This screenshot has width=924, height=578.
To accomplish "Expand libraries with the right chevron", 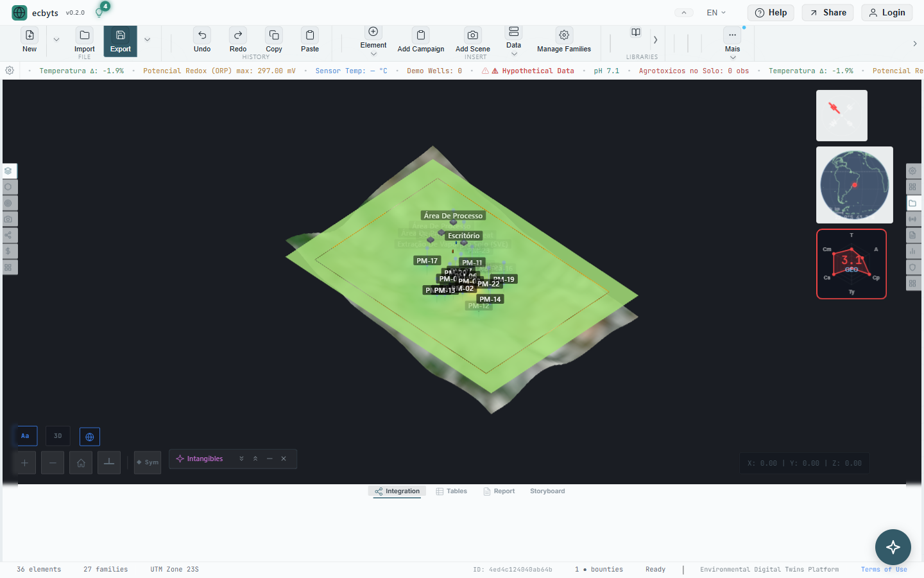I will pyautogui.click(x=655, y=40).
